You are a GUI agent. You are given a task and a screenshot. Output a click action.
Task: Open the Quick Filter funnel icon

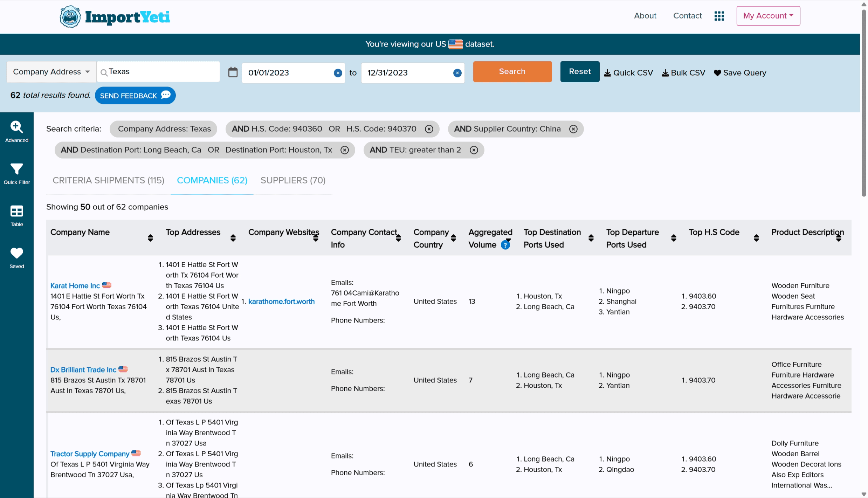16,174
